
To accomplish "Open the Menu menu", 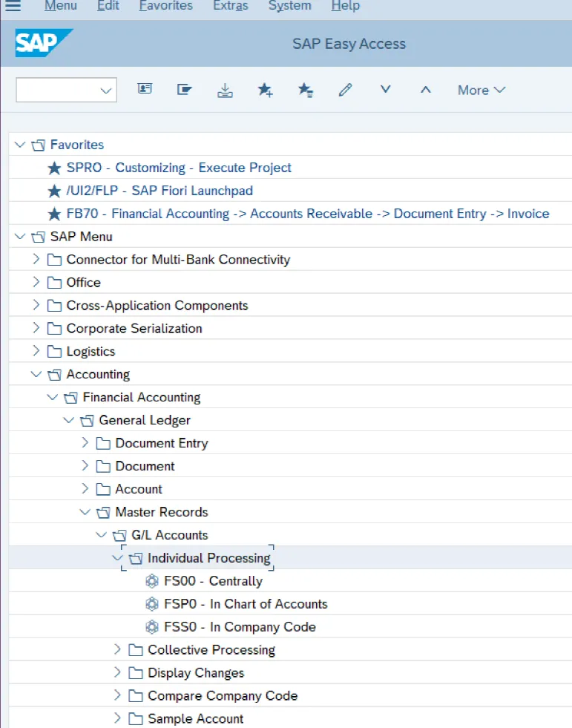I will (x=61, y=6).
